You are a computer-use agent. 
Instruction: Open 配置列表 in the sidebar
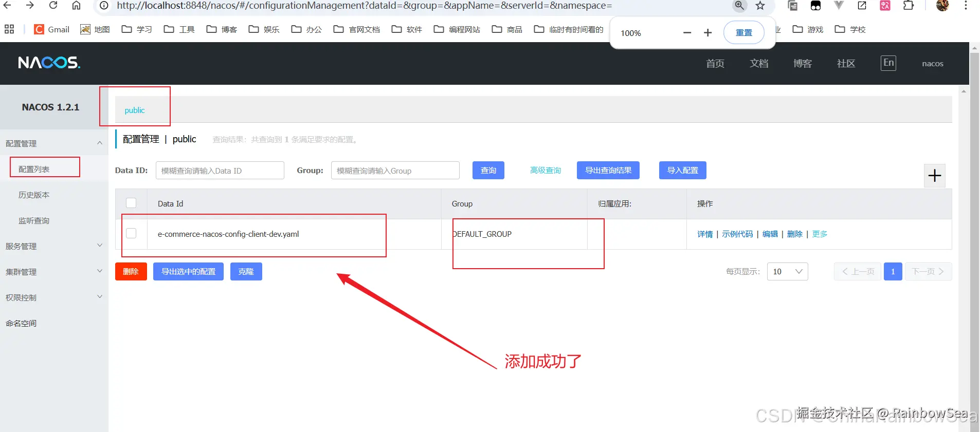pyautogui.click(x=34, y=169)
